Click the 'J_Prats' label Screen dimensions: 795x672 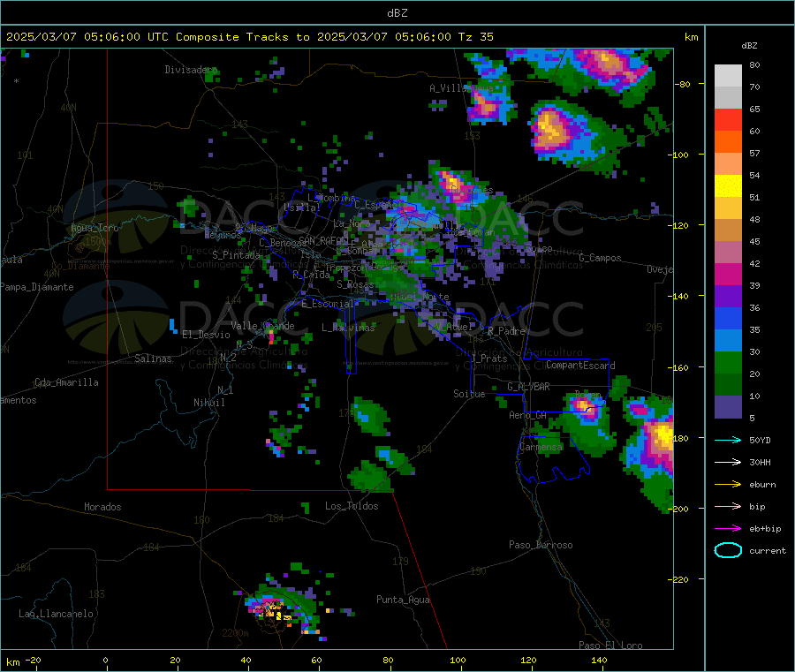click(489, 359)
